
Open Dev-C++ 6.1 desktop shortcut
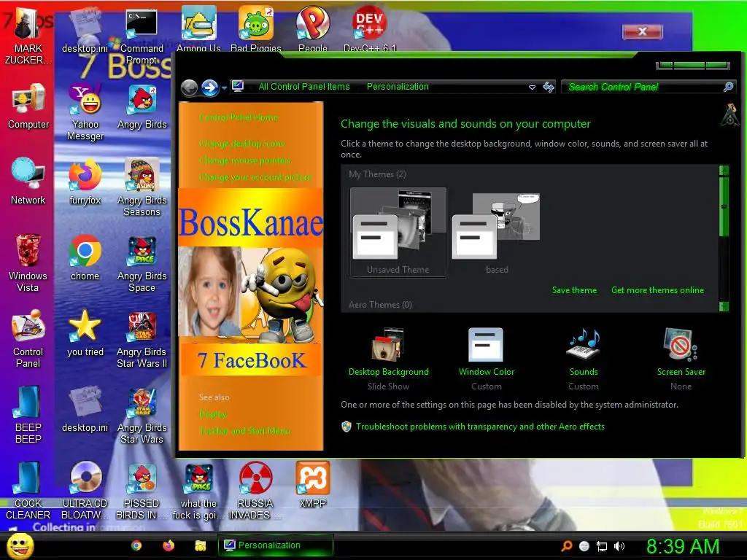coord(370,28)
